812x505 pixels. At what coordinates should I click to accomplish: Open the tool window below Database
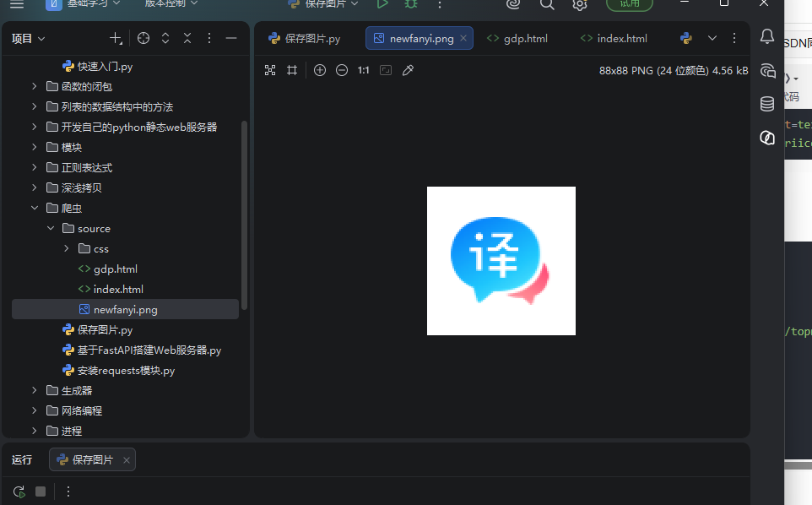pyautogui.click(x=767, y=138)
